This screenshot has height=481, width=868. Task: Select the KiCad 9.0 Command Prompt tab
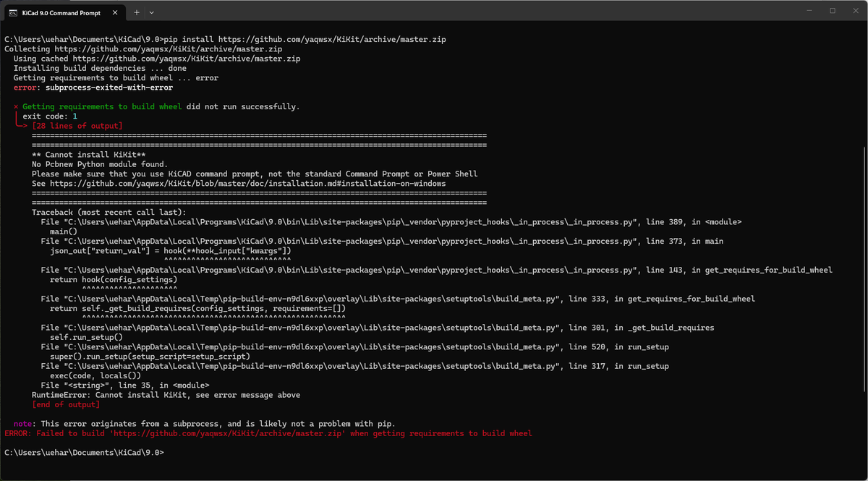(64, 12)
